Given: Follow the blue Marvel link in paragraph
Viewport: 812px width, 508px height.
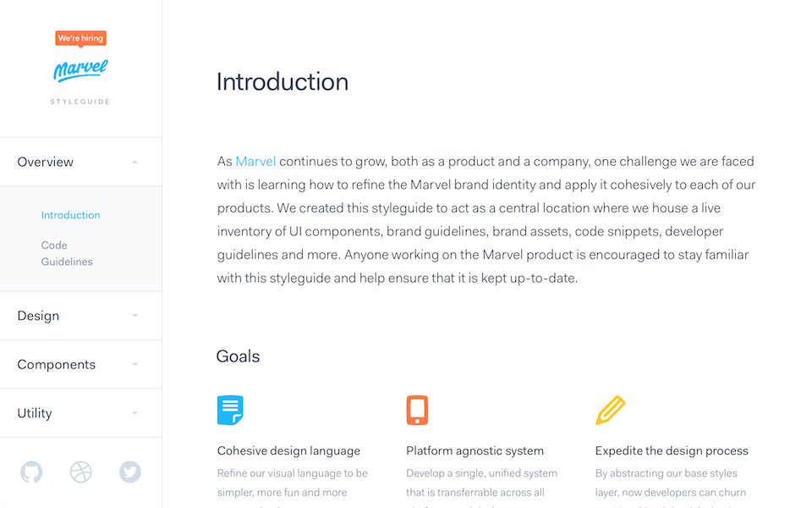Looking at the screenshot, I should pyautogui.click(x=255, y=161).
